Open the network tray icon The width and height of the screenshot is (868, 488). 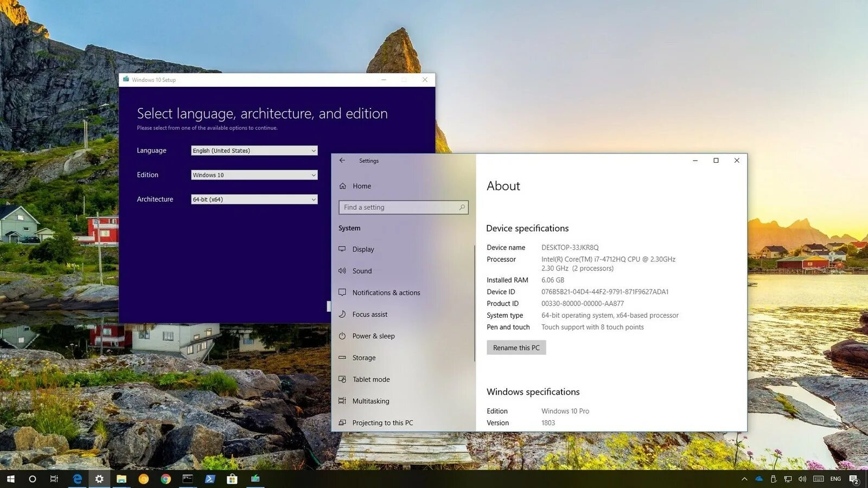788,479
